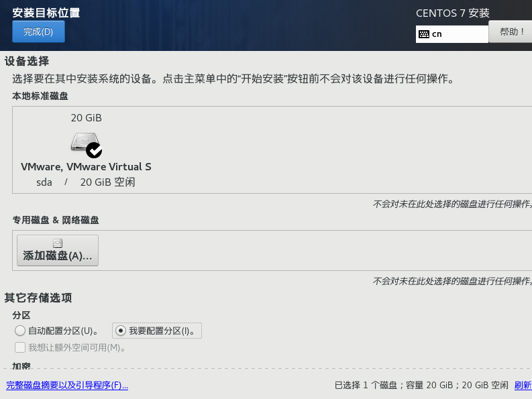532x399 pixels.
Task: Click the 添加磁盘(A)... button
Action: coord(58,250)
